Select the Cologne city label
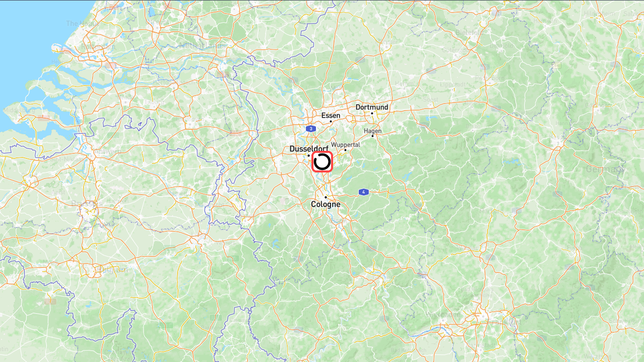This screenshot has width=644, height=362. tap(326, 204)
